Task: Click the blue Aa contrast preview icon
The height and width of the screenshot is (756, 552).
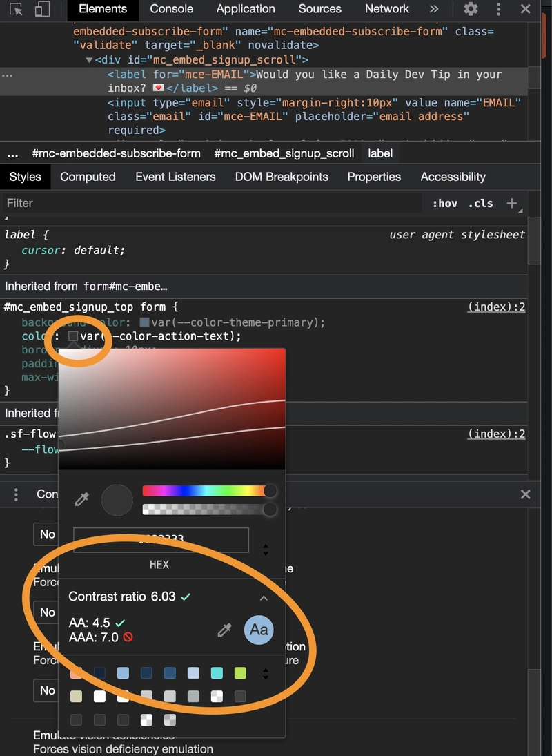Action: click(259, 630)
